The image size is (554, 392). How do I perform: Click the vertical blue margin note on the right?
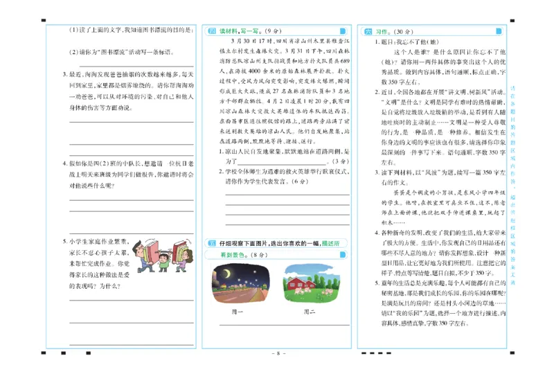click(512, 185)
